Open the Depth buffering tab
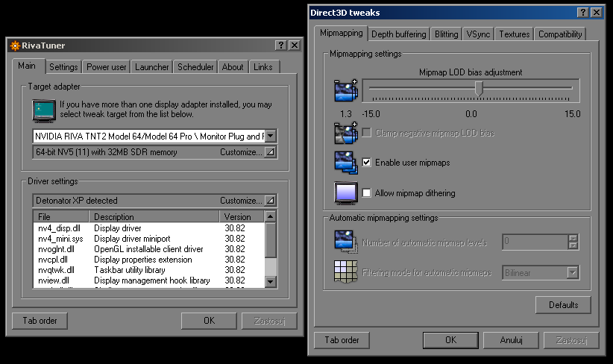The image size is (613, 364). [398, 34]
